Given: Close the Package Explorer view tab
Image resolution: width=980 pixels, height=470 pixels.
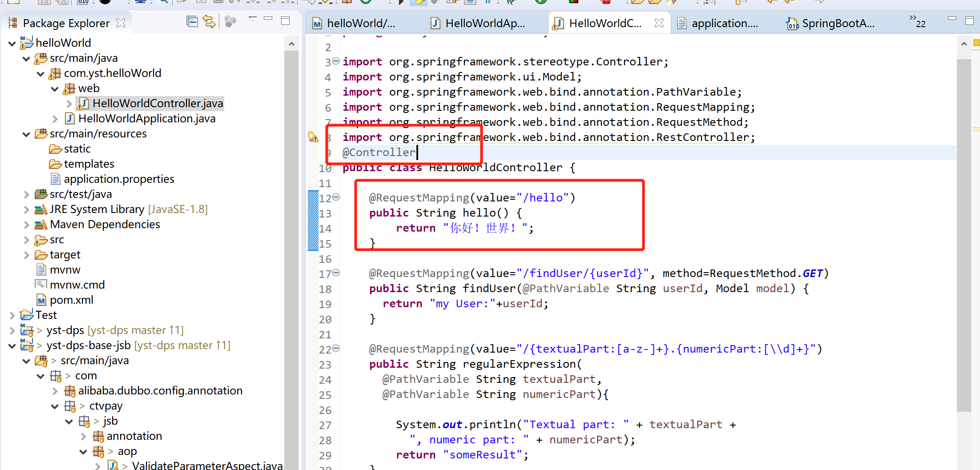Looking at the screenshot, I should pos(121,23).
